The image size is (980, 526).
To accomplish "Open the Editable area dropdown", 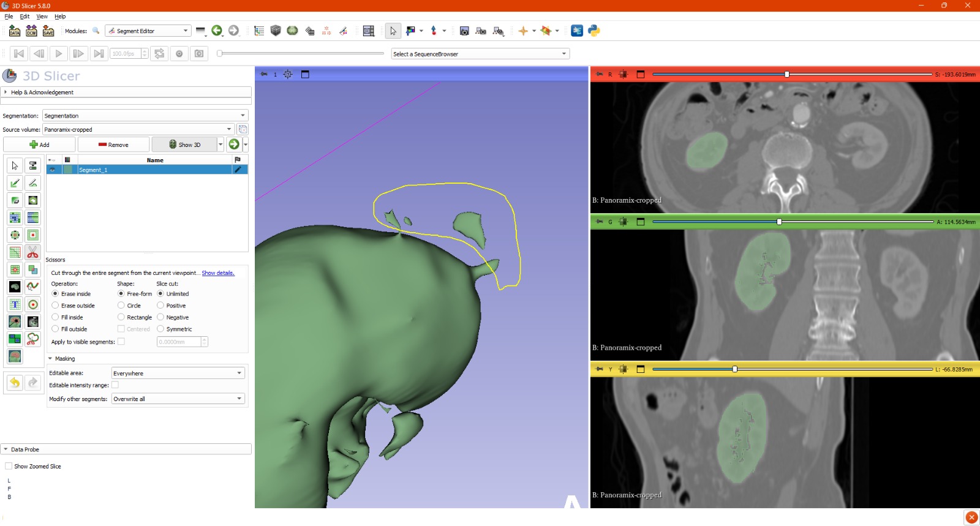I will [x=178, y=373].
